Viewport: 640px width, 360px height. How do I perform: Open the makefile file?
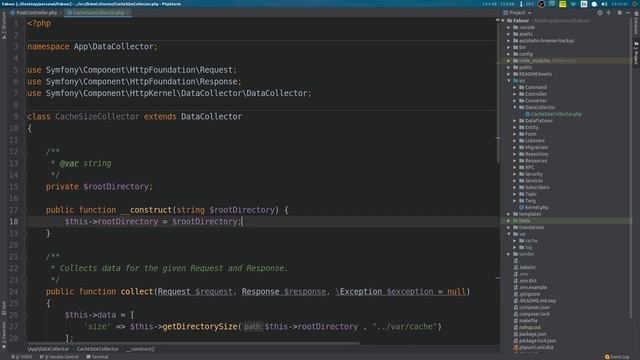(x=528, y=320)
